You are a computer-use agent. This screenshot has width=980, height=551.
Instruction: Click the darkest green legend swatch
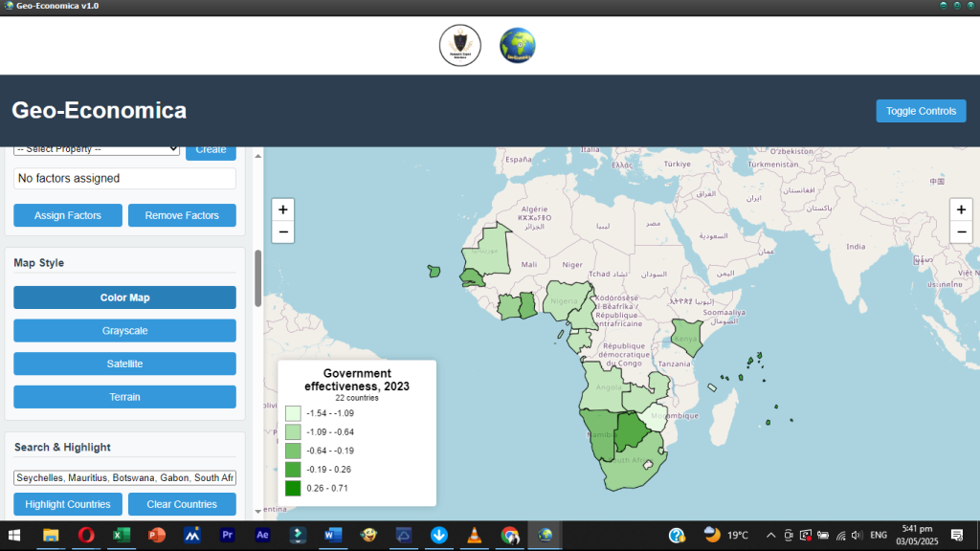click(293, 488)
